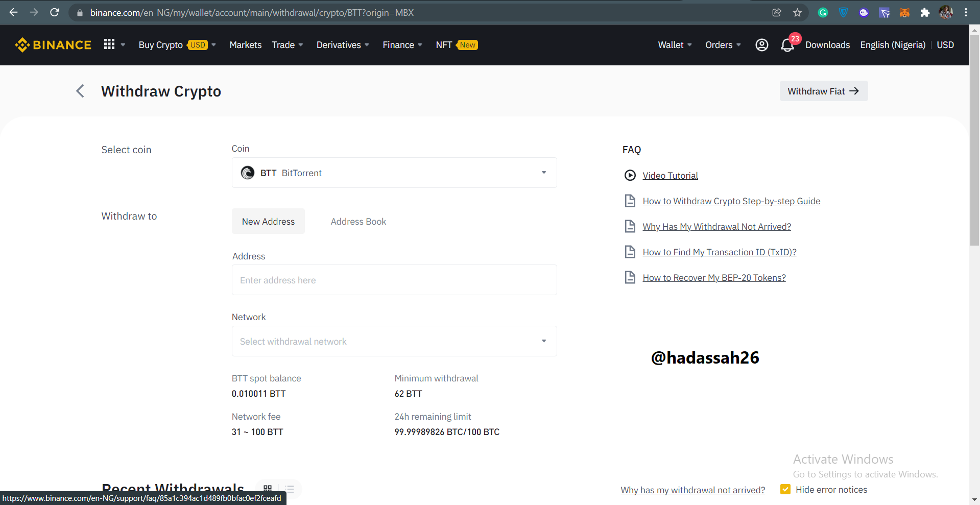980x505 pixels.
Task: Switch to the Address Book tab
Action: point(358,221)
